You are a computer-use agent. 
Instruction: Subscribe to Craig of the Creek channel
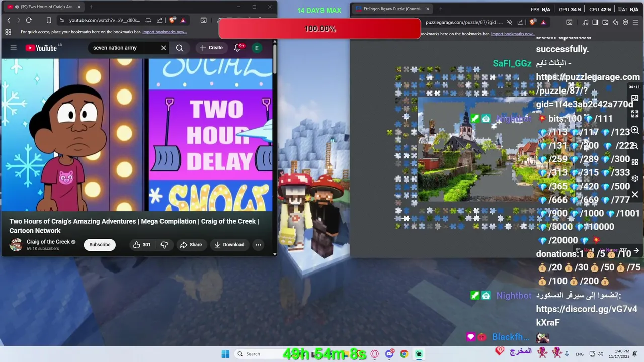click(x=100, y=245)
